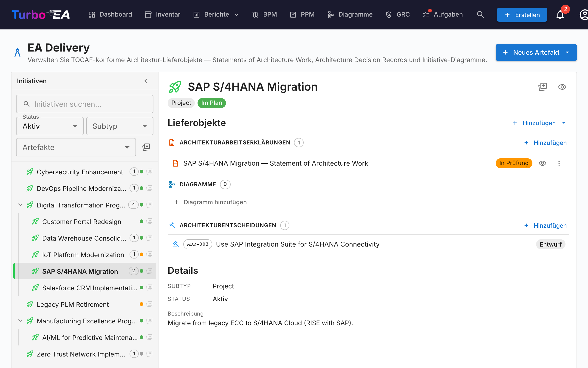Image resolution: width=588 pixels, height=368 pixels.
Task: Click the document icon of the Statement row
Action: [x=175, y=163]
